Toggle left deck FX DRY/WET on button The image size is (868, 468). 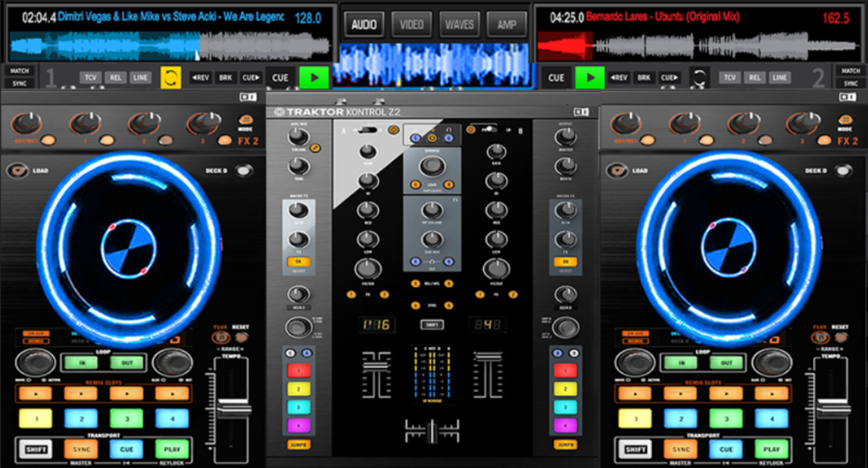coord(48,140)
